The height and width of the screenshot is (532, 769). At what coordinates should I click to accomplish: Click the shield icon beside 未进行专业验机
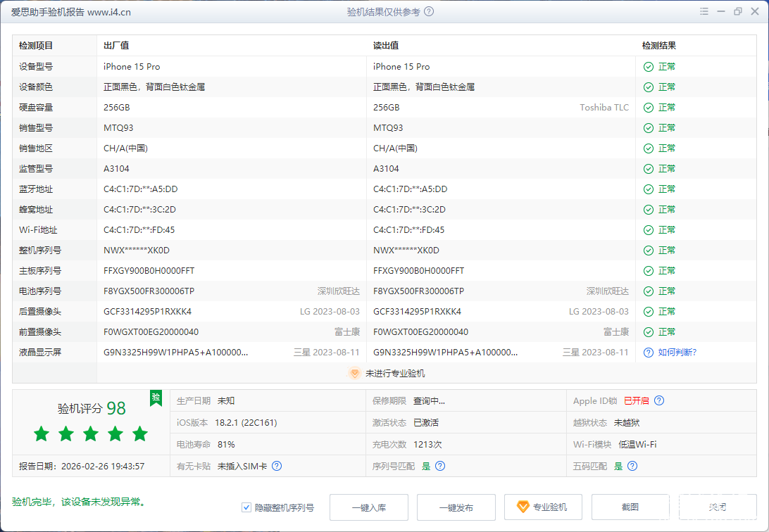pos(355,374)
